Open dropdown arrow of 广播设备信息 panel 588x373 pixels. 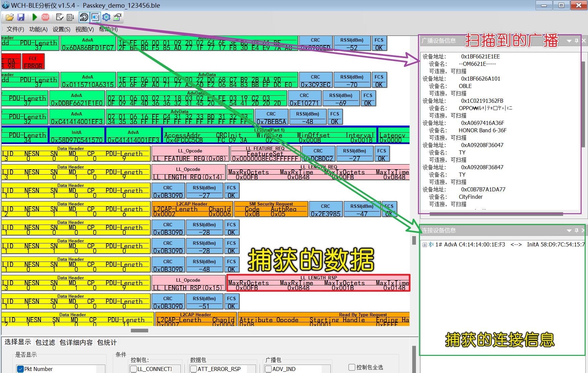click(x=569, y=41)
